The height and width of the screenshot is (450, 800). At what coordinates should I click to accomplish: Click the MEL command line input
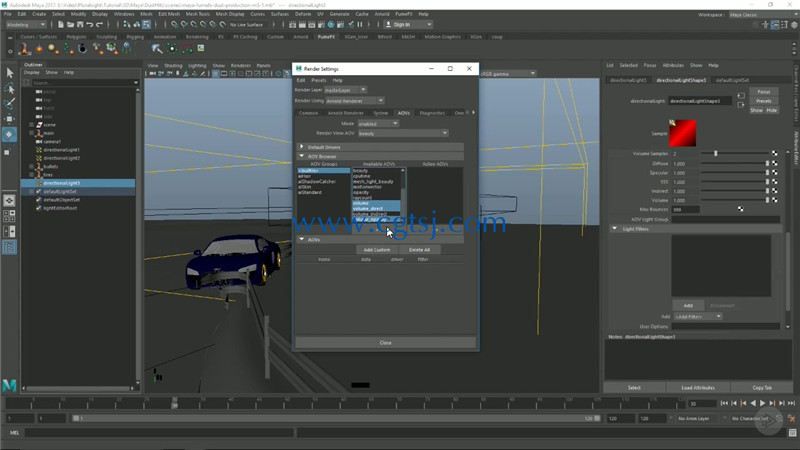[x=159, y=433]
